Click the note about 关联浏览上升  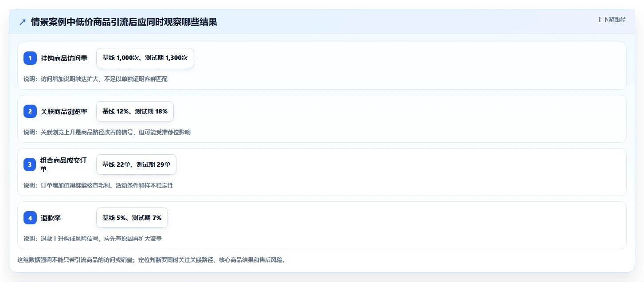pos(107,132)
